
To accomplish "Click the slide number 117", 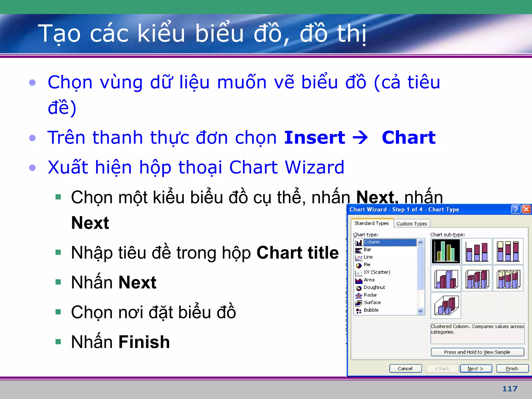I will coord(510,389).
